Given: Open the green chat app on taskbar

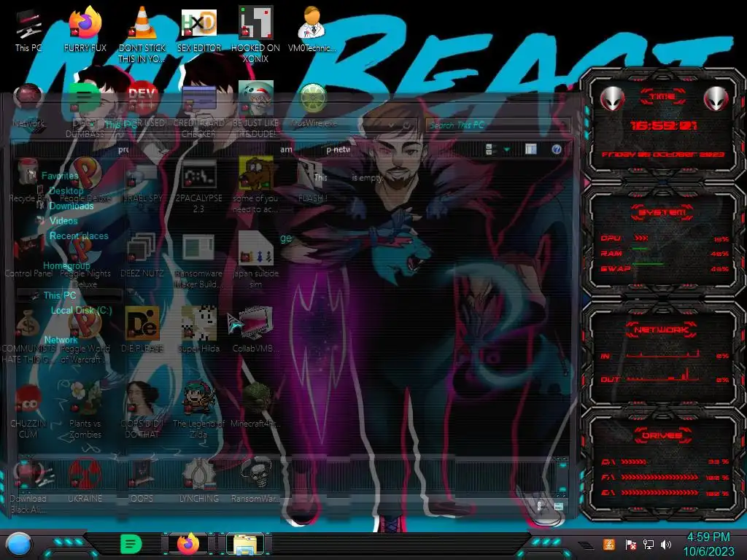Looking at the screenshot, I should pyautogui.click(x=131, y=544).
